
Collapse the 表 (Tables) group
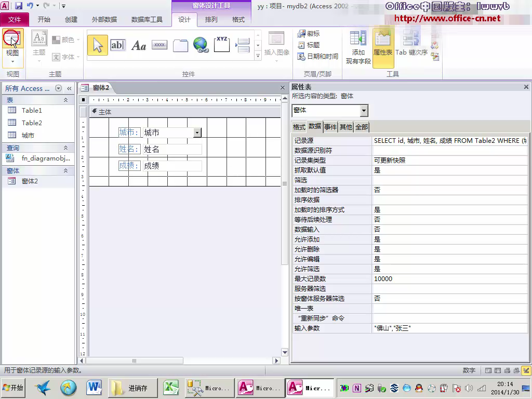[x=66, y=100]
